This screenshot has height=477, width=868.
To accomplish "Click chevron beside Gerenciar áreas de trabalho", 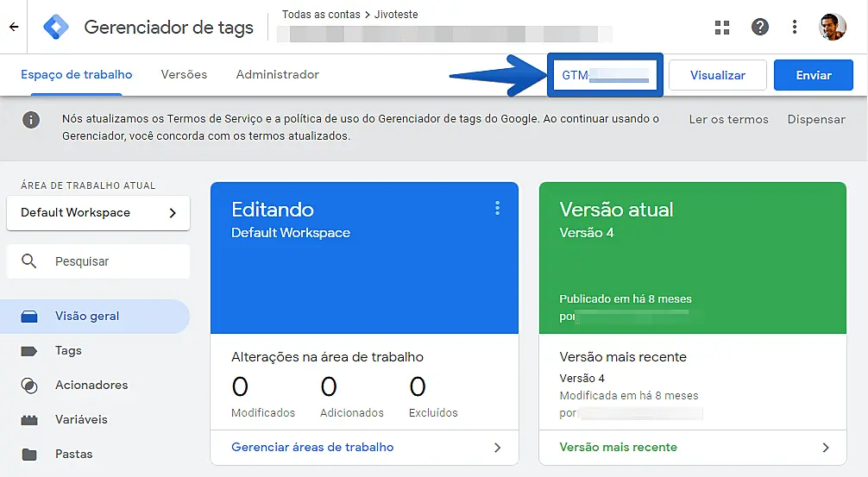I will pos(497,448).
